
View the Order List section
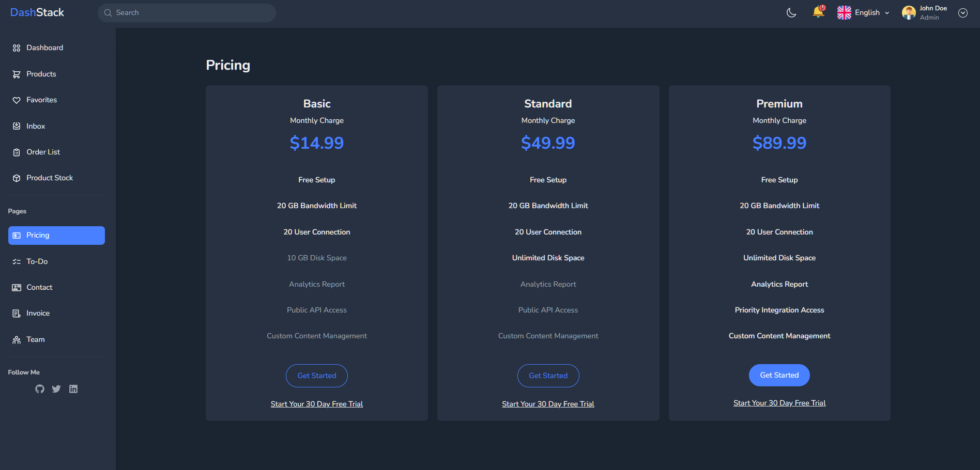pos(43,152)
